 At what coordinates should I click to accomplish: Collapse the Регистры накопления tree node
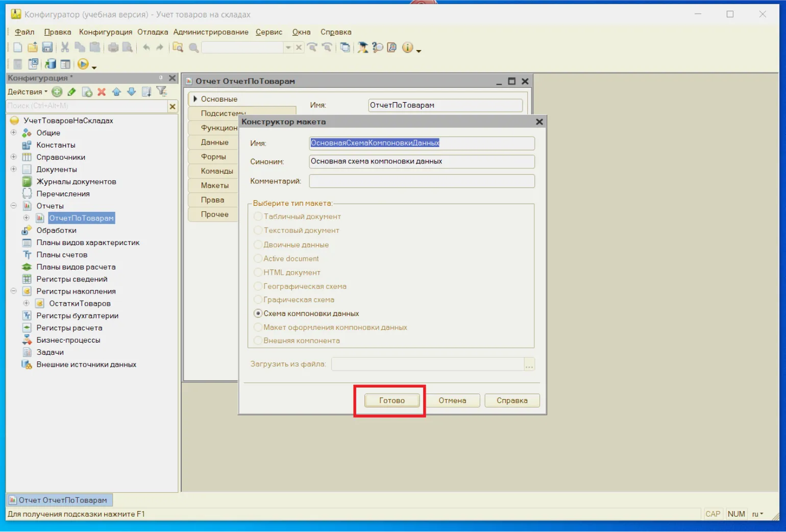14,292
